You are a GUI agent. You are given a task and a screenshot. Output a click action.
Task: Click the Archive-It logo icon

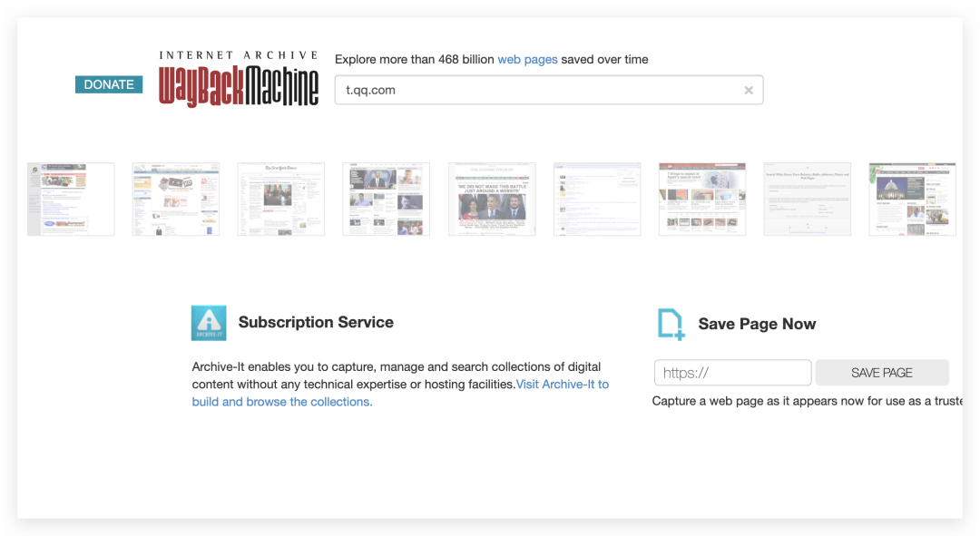(209, 323)
